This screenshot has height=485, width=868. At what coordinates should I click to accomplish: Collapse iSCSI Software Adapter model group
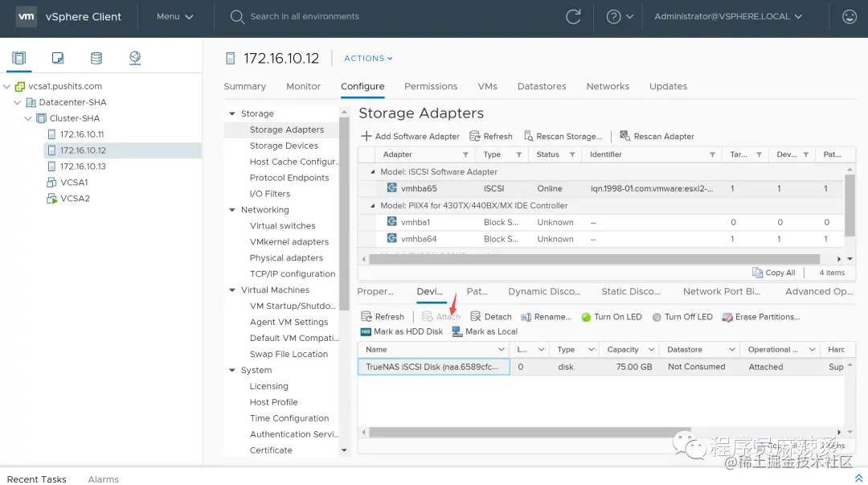(x=373, y=172)
